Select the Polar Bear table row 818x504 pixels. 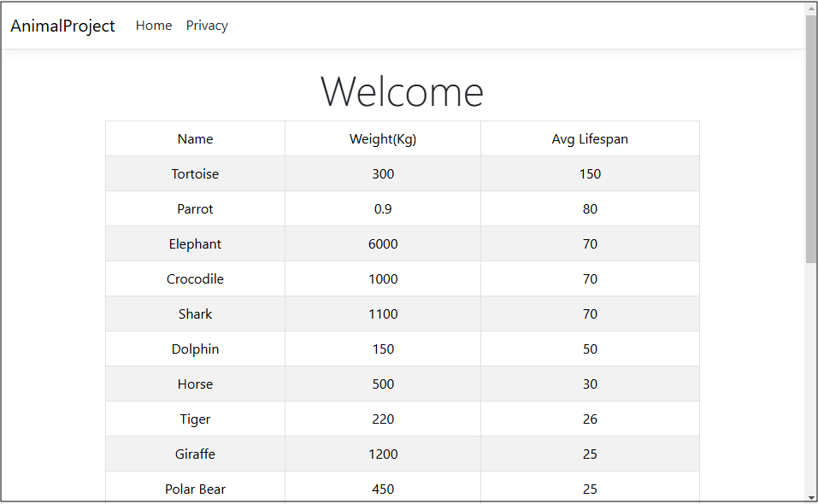195,489
